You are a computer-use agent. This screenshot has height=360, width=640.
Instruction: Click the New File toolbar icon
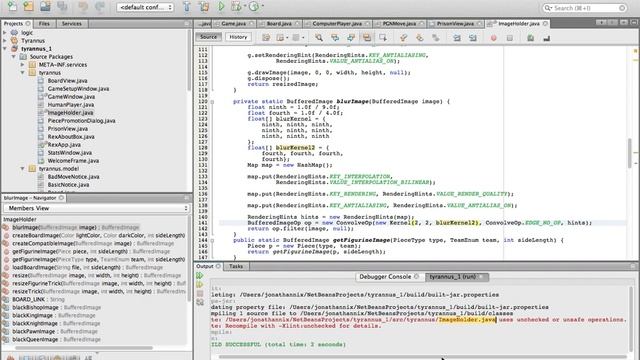pyautogui.click(x=12, y=6)
